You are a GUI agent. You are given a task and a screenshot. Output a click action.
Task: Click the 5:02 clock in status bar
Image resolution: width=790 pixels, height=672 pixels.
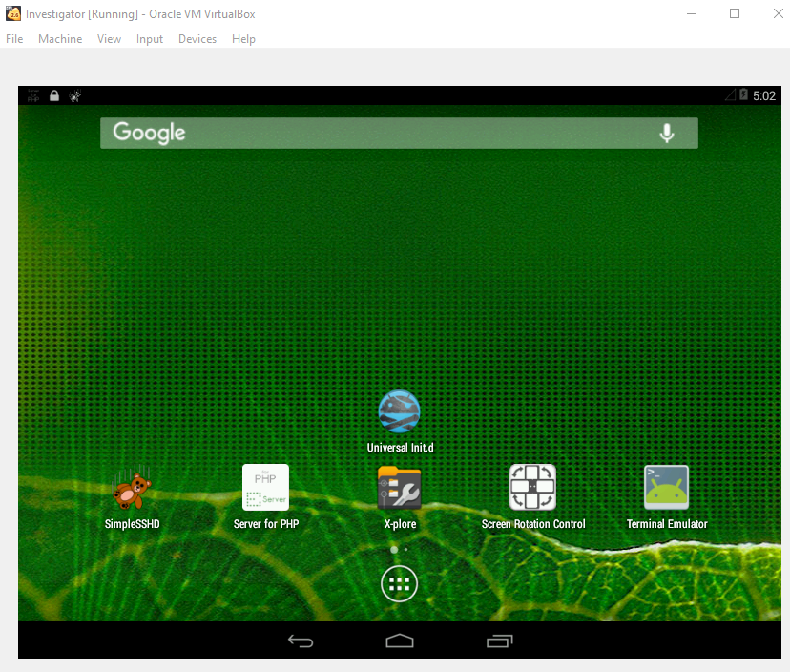(x=764, y=95)
